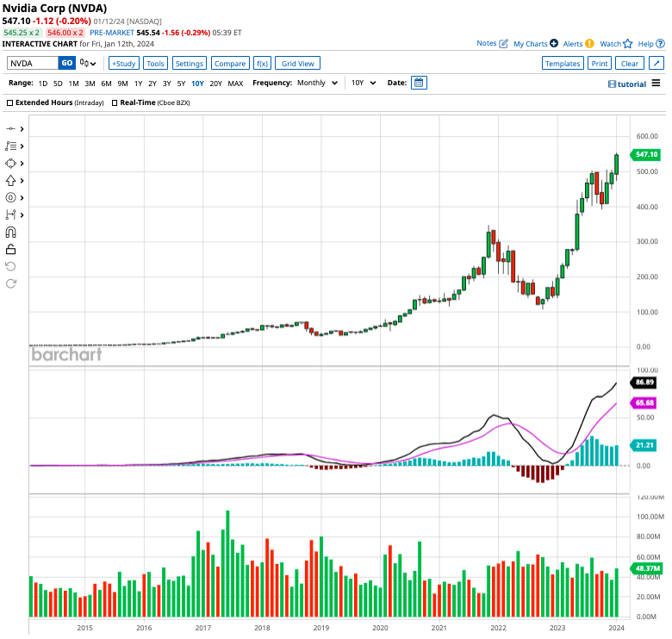Image resolution: width=672 pixels, height=639 pixels.
Task: Expand the ellipse shape tool options
Action: [x=22, y=164]
